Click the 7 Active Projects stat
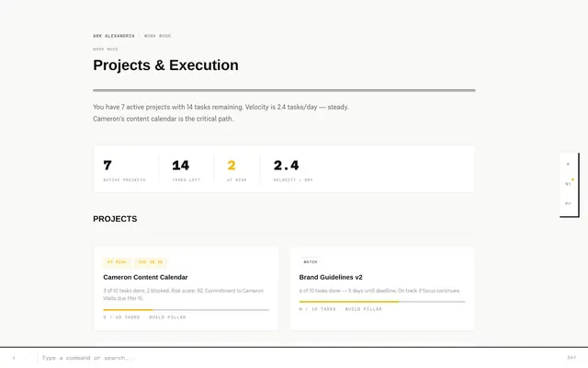This screenshot has width=588, height=368. (x=124, y=170)
